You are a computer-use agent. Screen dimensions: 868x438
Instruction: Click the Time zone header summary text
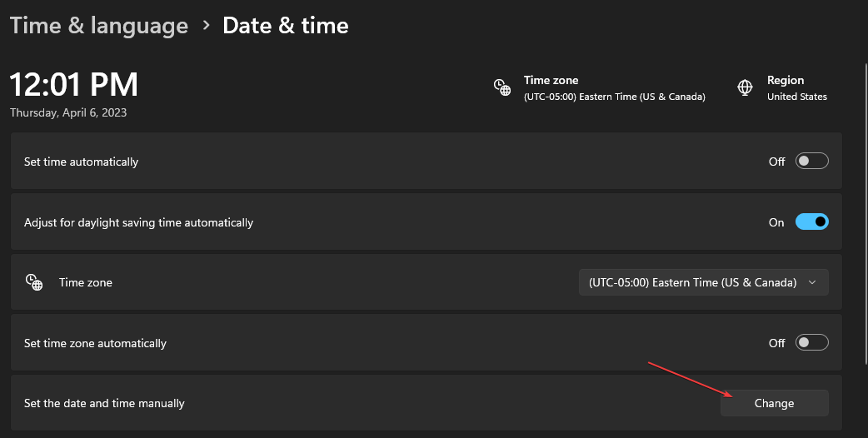point(614,88)
